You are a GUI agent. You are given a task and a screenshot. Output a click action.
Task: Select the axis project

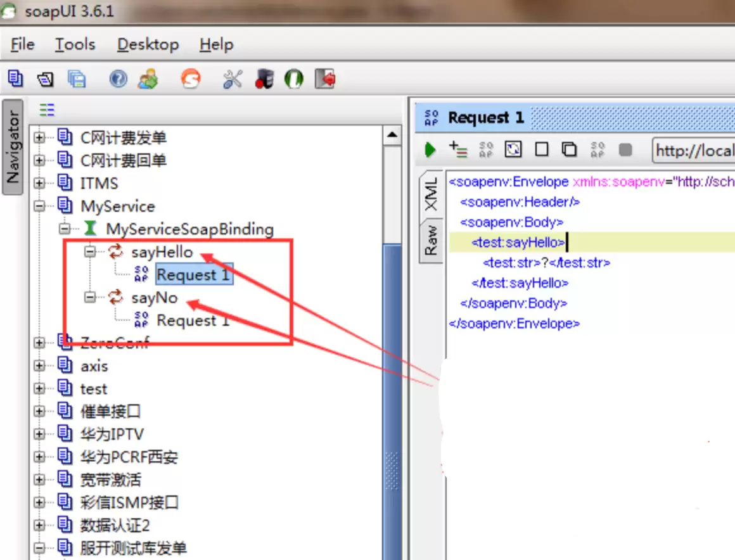pyautogui.click(x=94, y=366)
